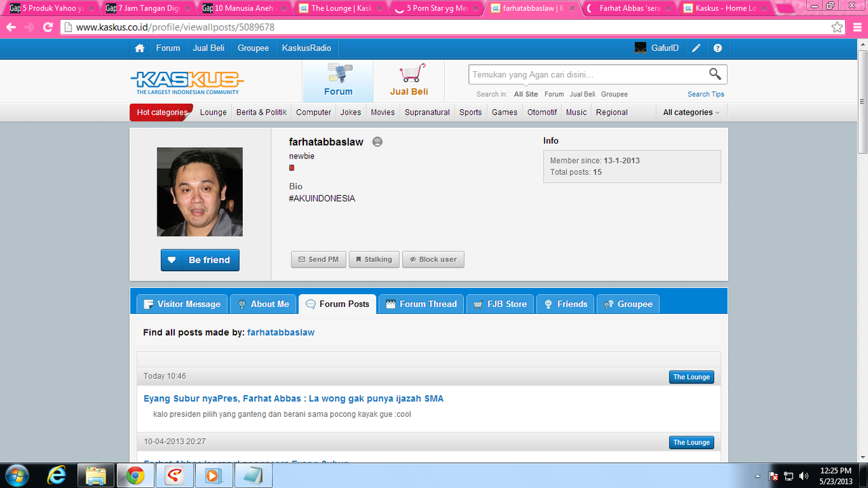Click Block user button
This screenshot has height=488, width=868.
tap(433, 260)
